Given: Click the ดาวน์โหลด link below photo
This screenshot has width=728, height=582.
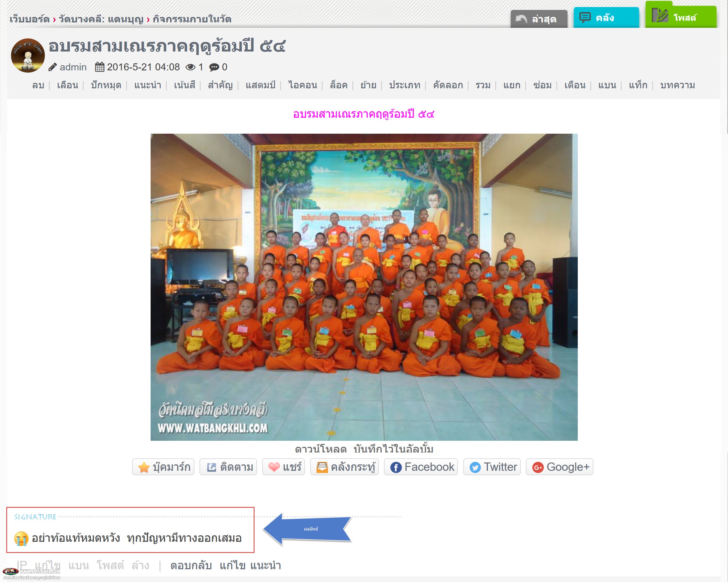Looking at the screenshot, I should pos(321,449).
